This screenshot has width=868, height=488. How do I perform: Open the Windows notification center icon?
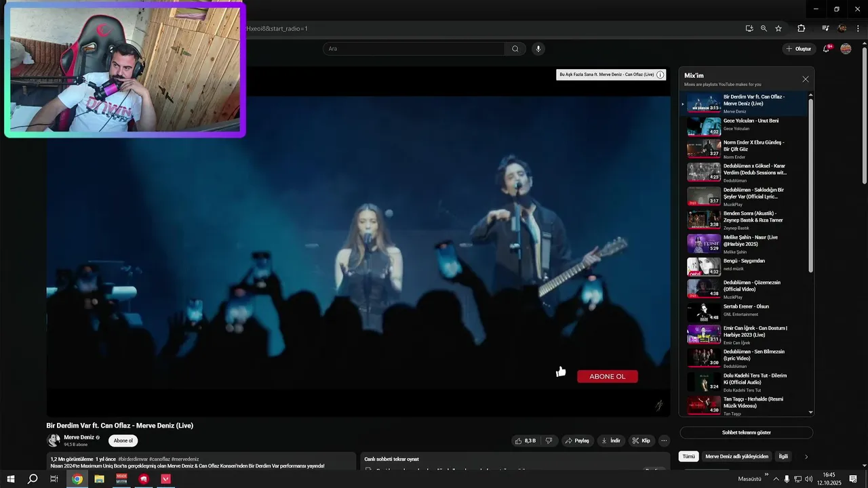coord(853,479)
